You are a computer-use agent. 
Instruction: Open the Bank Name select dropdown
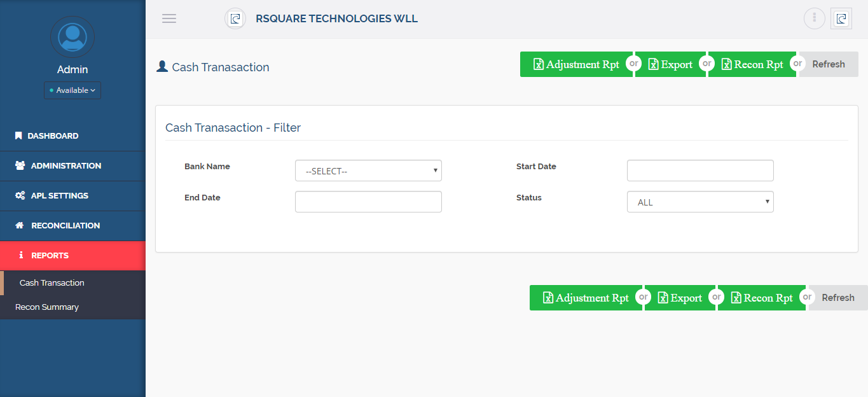click(368, 171)
